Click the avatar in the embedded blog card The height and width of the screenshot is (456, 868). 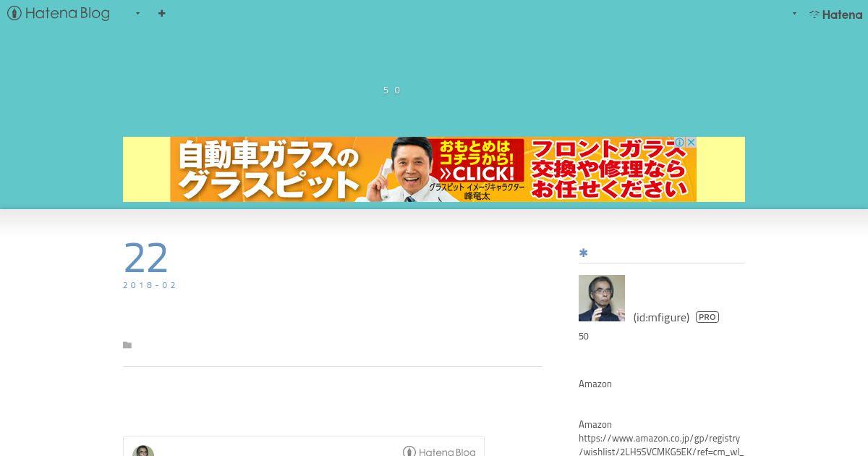tap(143, 451)
